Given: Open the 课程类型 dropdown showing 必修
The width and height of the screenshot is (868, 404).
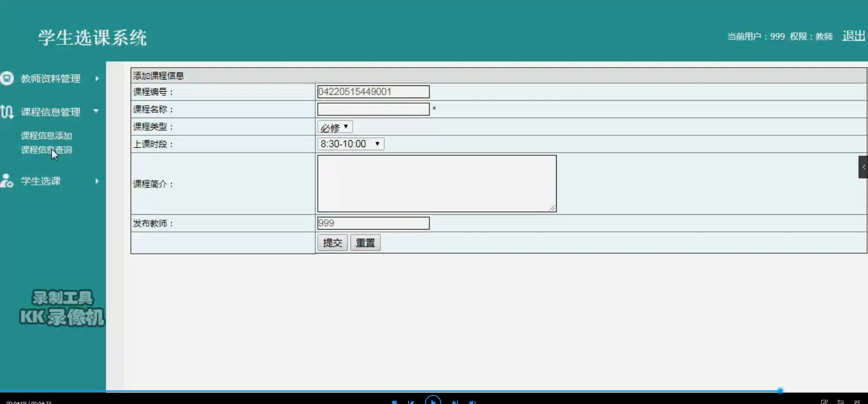Looking at the screenshot, I should [335, 127].
